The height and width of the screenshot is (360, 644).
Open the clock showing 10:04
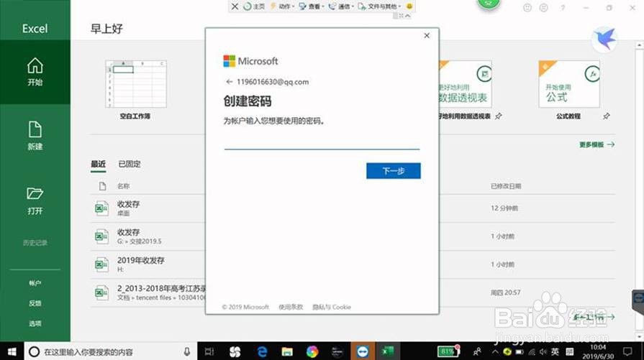click(598, 351)
